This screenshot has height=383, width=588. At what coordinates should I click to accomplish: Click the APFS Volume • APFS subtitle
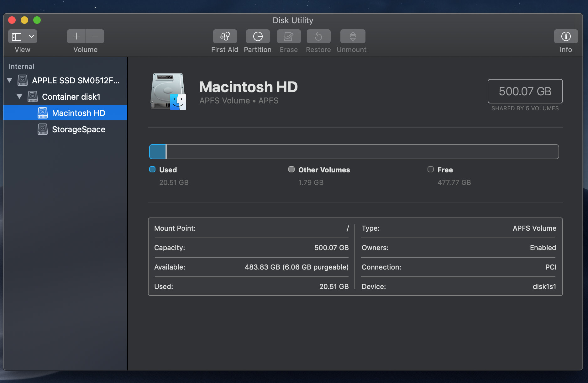click(239, 101)
